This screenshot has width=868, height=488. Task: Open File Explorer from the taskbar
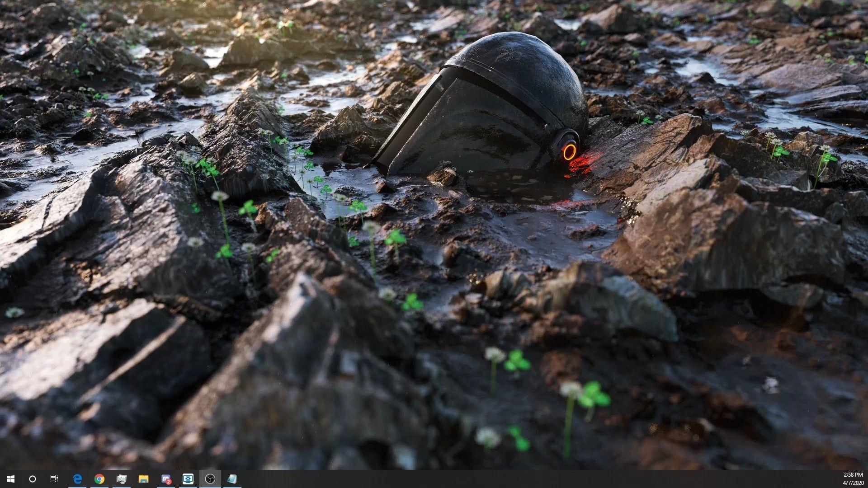pos(144,479)
